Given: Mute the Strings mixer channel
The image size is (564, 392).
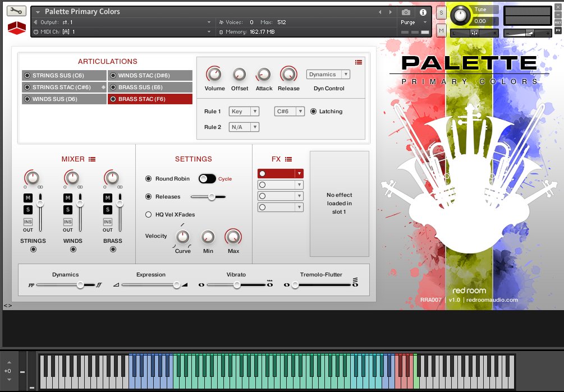Looking at the screenshot, I should tap(28, 197).
